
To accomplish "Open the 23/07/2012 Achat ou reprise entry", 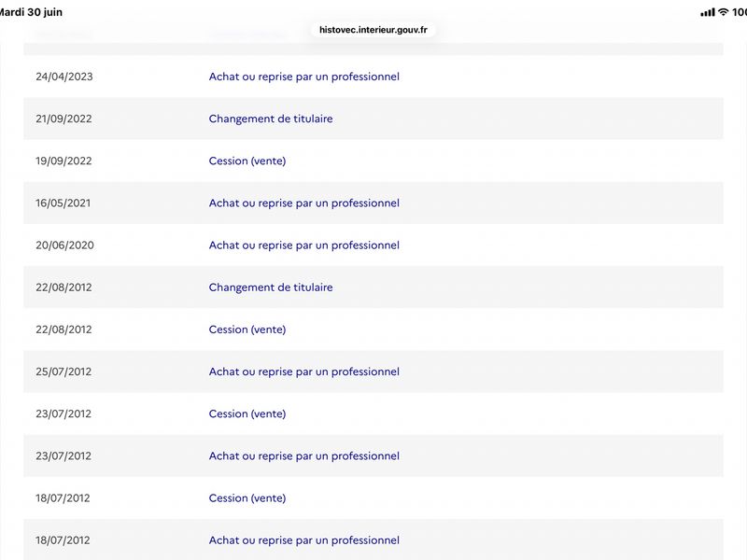I will point(373,455).
